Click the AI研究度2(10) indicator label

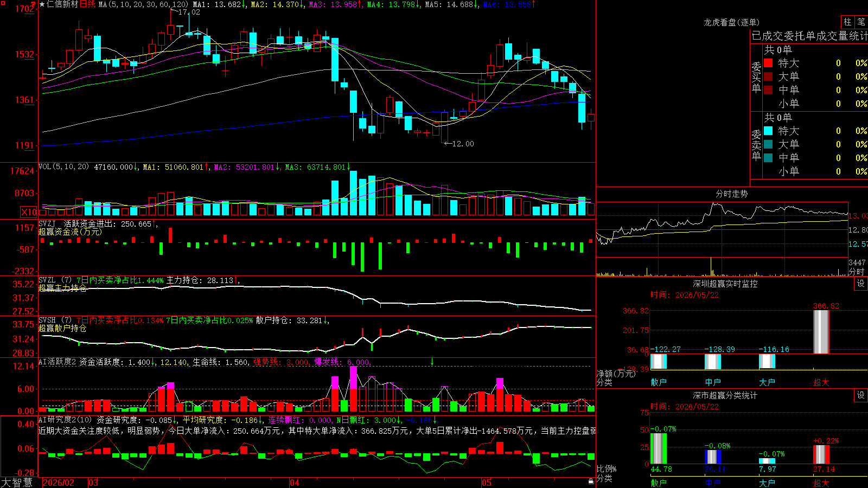[x=65, y=420]
